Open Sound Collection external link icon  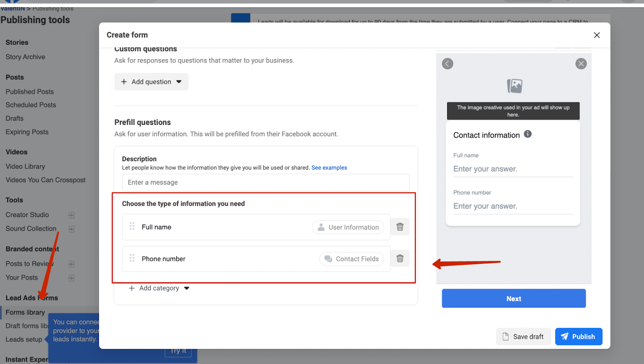[71, 229]
